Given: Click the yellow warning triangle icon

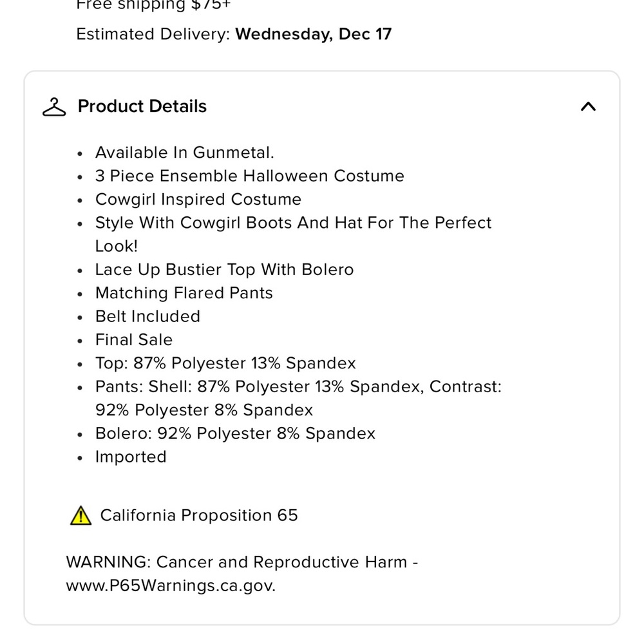Looking at the screenshot, I should [x=81, y=516].
